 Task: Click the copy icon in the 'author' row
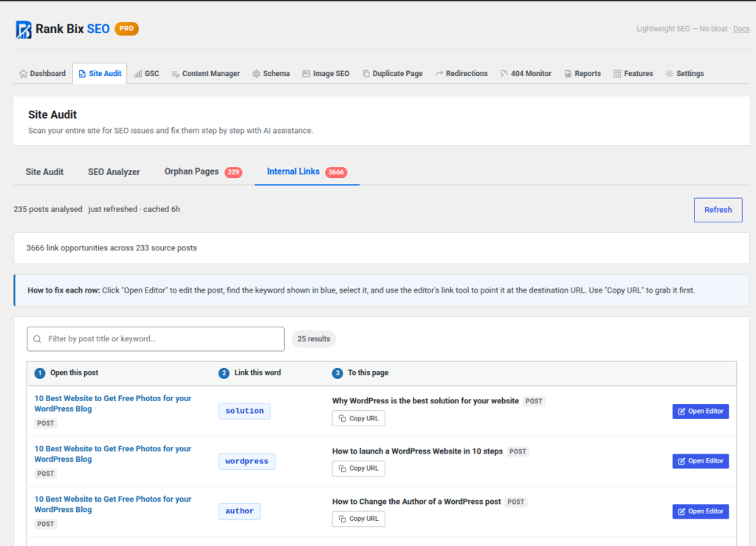click(343, 519)
